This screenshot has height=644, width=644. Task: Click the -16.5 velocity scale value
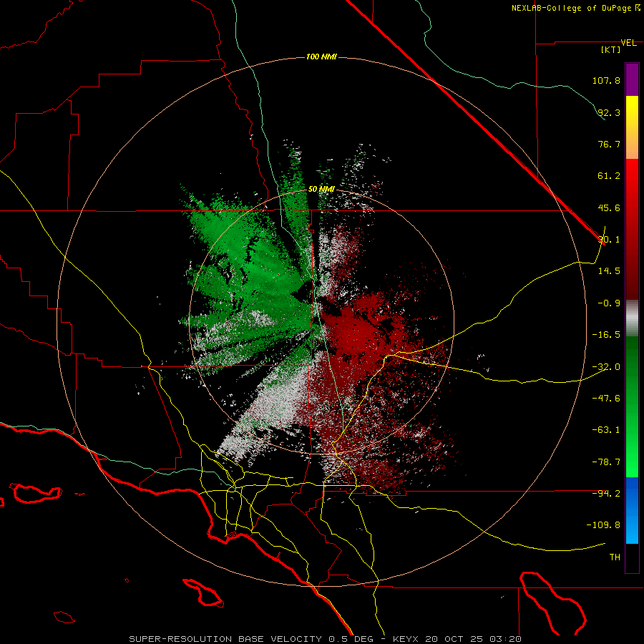click(x=606, y=335)
